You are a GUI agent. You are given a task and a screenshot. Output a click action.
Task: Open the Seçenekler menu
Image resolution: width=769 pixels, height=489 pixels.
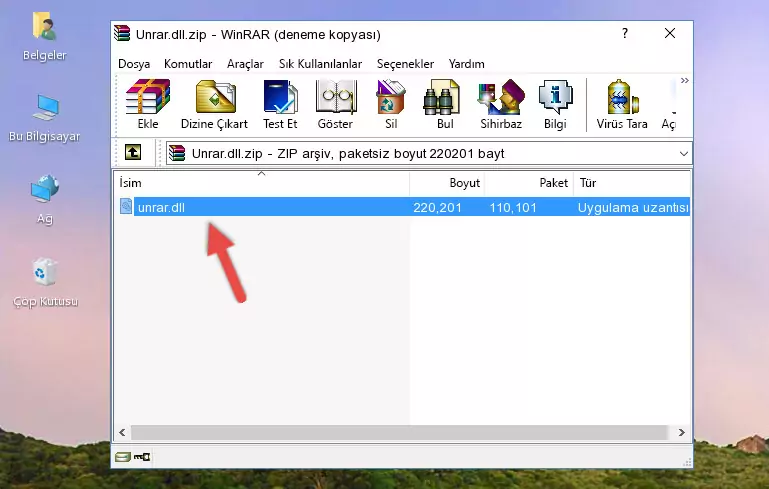405,64
